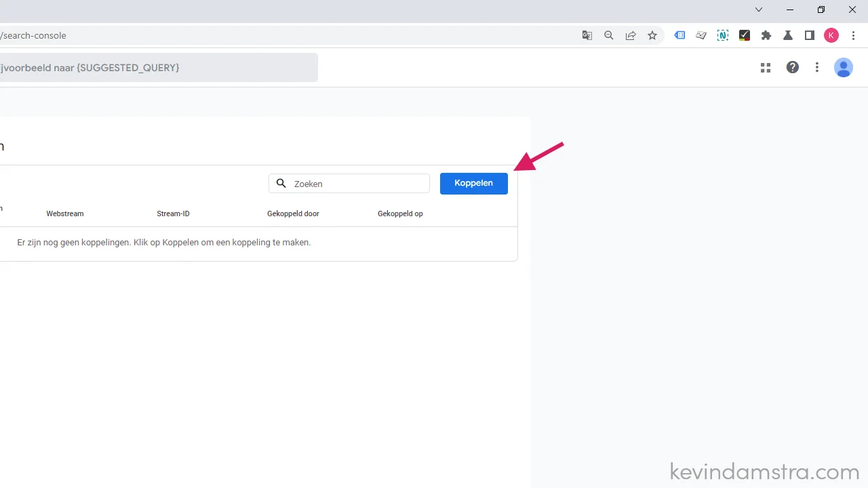Viewport: 868px width, 488px height.
Task: Click the Gekoppeld door column header
Action: [293, 213]
